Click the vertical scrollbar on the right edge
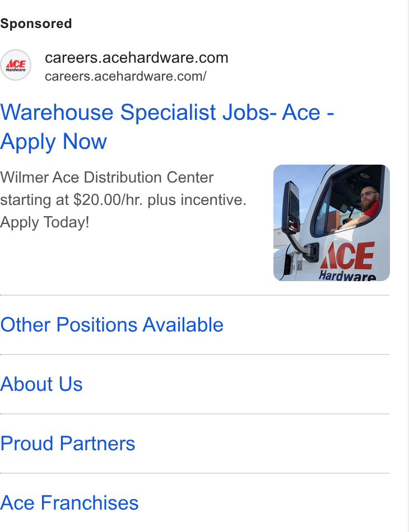 pyautogui.click(x=408, y=266)
